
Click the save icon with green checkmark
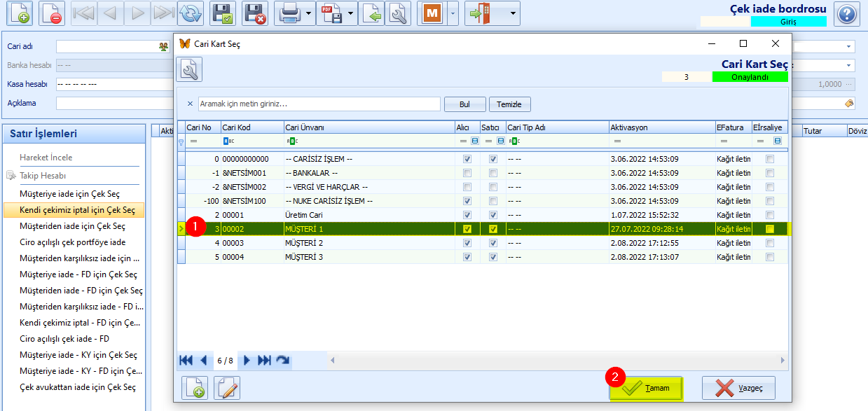click(x=223, y=13)
